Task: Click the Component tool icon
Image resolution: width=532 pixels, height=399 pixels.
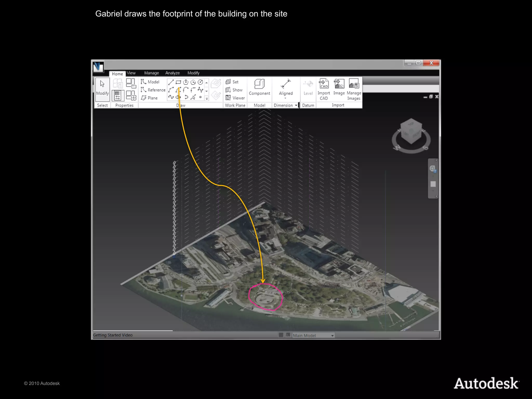Action: coord(259,84)
